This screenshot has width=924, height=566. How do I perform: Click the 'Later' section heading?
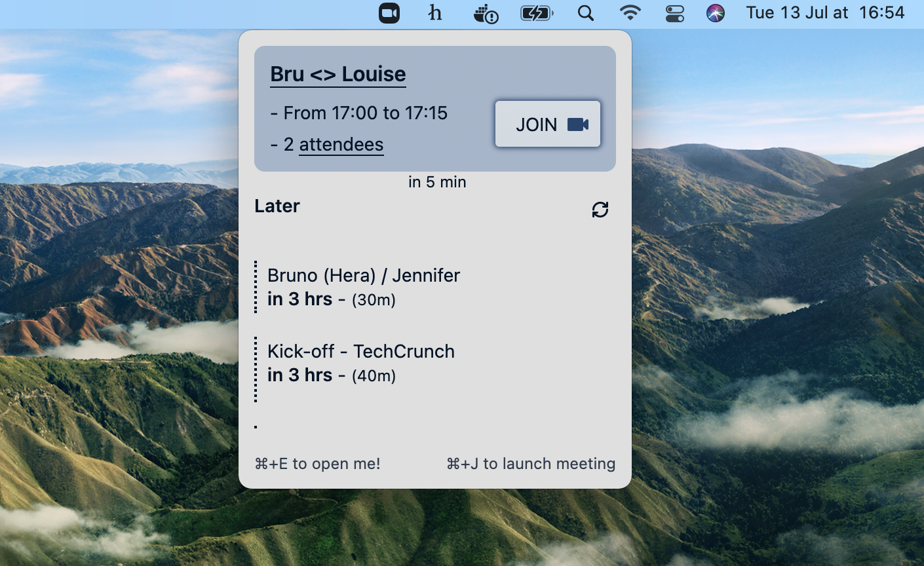(277, 206)
